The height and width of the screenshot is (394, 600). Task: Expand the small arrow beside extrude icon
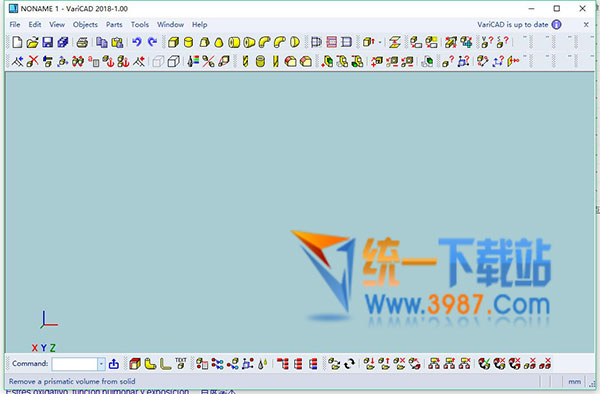click(380, 42)
